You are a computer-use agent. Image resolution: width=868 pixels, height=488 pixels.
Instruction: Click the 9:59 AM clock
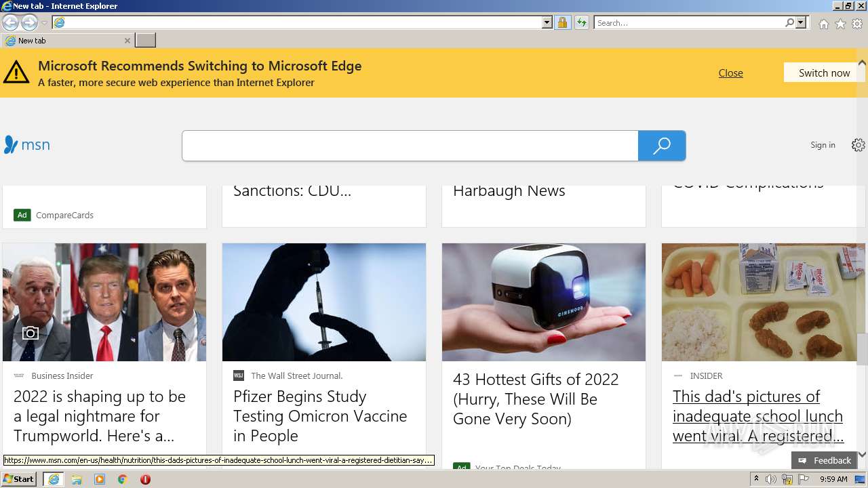click(833, 479)
